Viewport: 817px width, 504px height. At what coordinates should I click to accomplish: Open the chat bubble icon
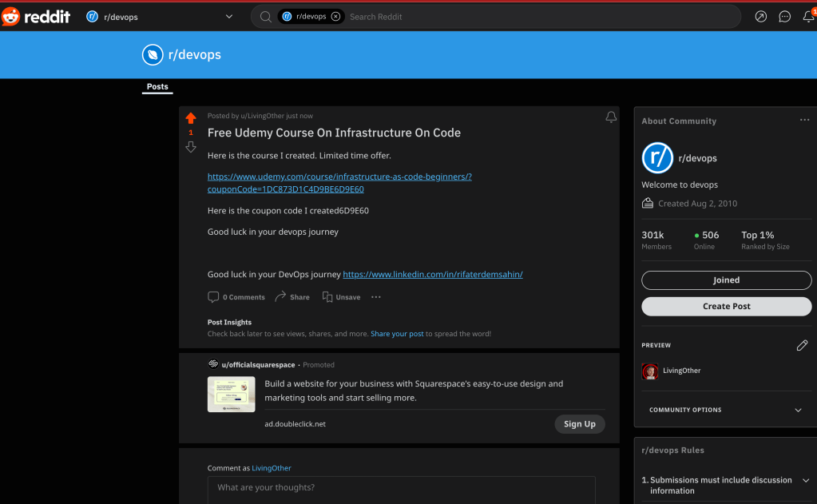click(785, 17)
